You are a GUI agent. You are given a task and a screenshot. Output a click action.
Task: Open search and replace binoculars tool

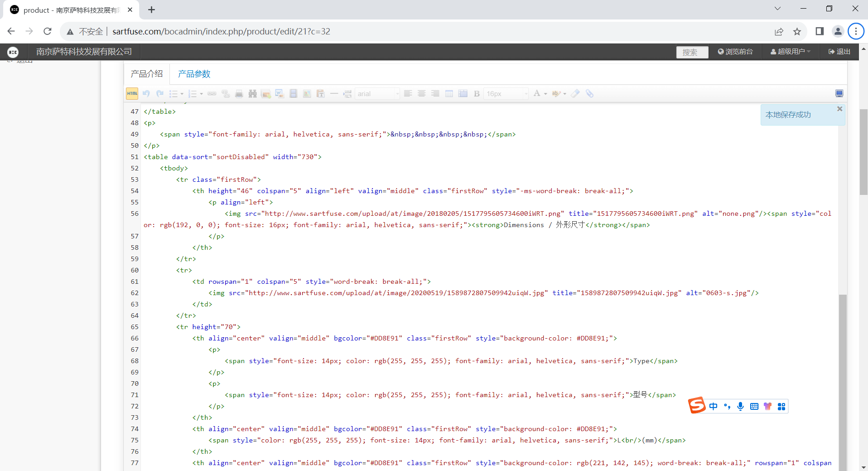253,93
